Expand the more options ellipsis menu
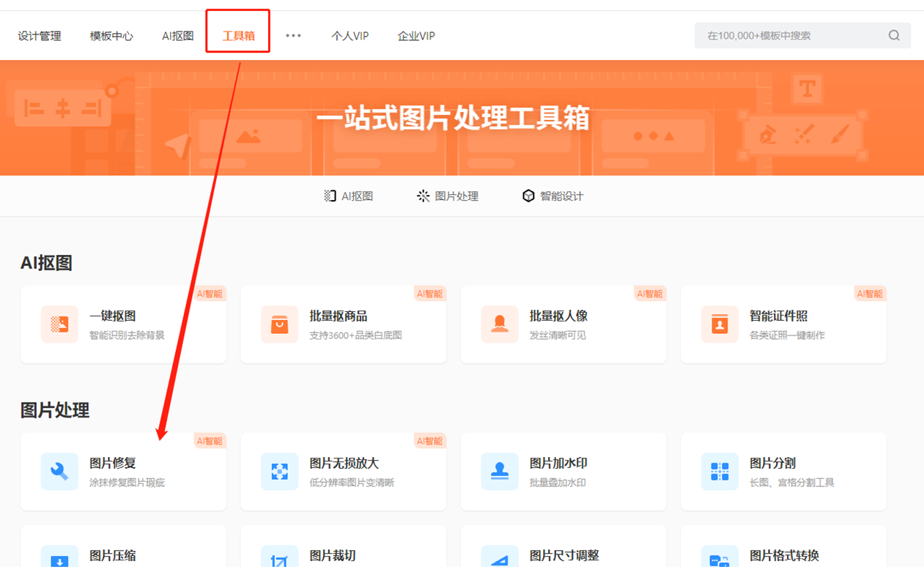924x572 pixels. pos(293,35)
